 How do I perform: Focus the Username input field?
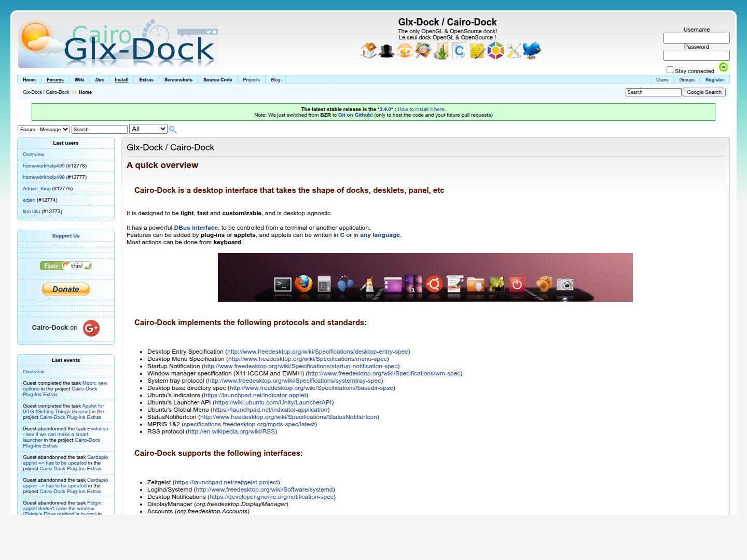(697, 38)
